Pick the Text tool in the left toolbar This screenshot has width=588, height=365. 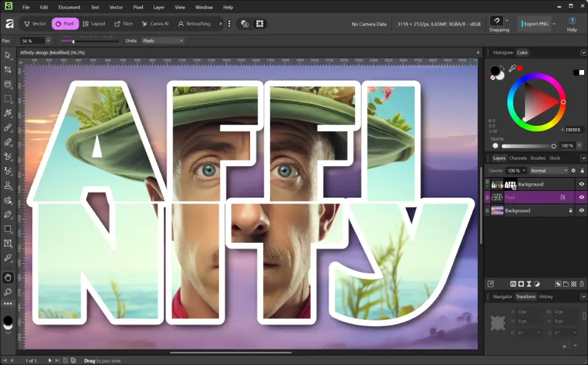[x=8, y=243]
